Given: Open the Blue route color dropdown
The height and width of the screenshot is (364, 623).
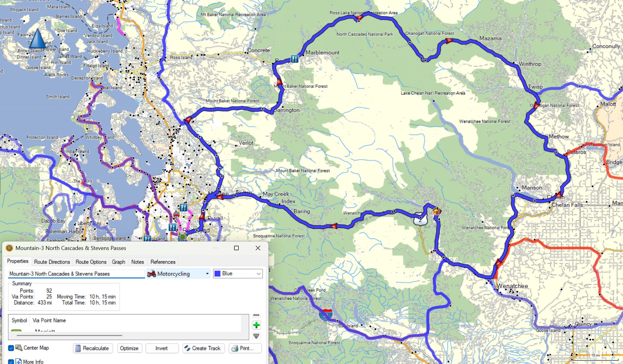Looking at the screenshot, I should coord(238,274).
